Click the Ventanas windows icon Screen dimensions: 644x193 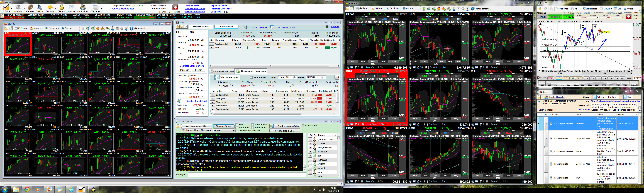click(96, 8)
